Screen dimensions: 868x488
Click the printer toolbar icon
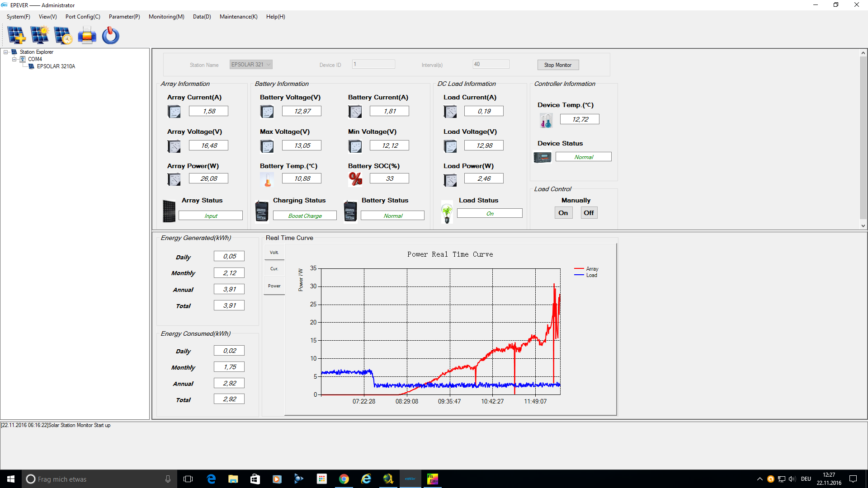point(87,35)
